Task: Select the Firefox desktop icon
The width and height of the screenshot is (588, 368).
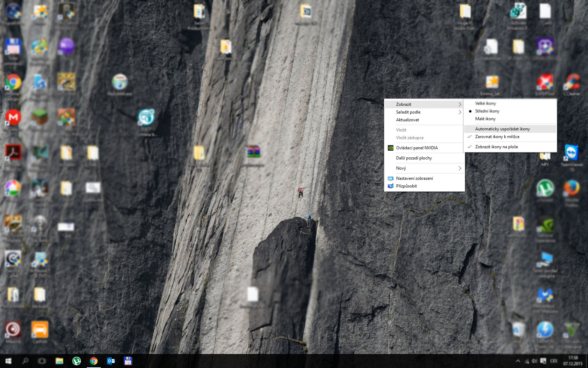Action: pyautogui.click(x=571, y=189)
